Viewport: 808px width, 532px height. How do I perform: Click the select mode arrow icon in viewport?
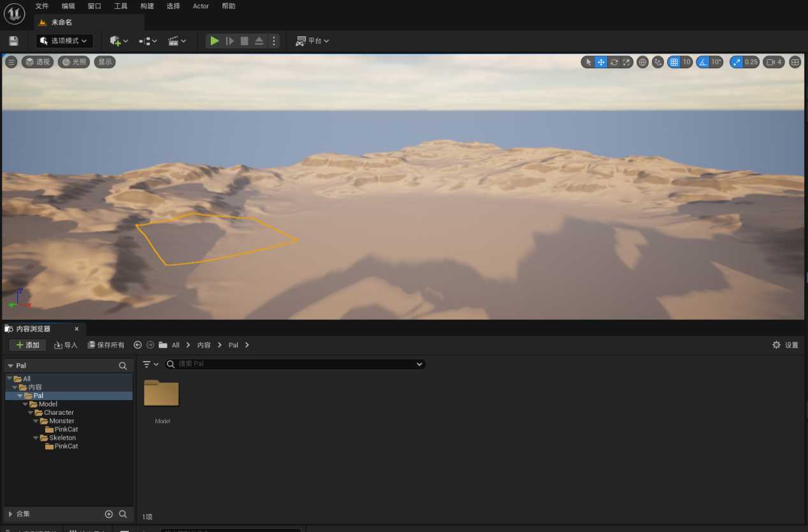coord(588,62)
